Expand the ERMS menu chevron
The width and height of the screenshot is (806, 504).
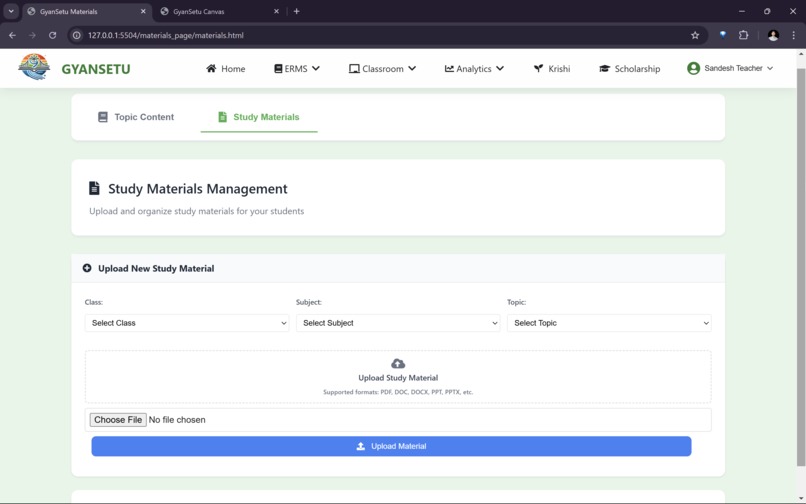[x=316, y=68]
